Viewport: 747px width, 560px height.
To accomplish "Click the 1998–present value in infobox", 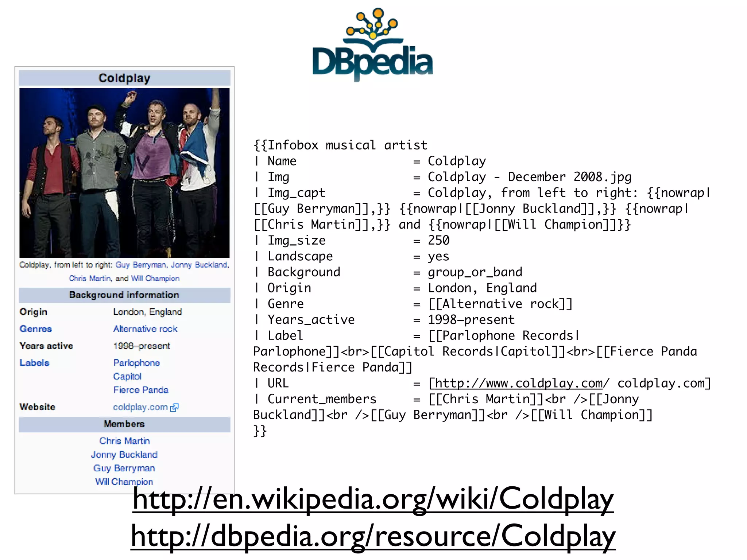I will pyautogui.click(x=142, y=346).
